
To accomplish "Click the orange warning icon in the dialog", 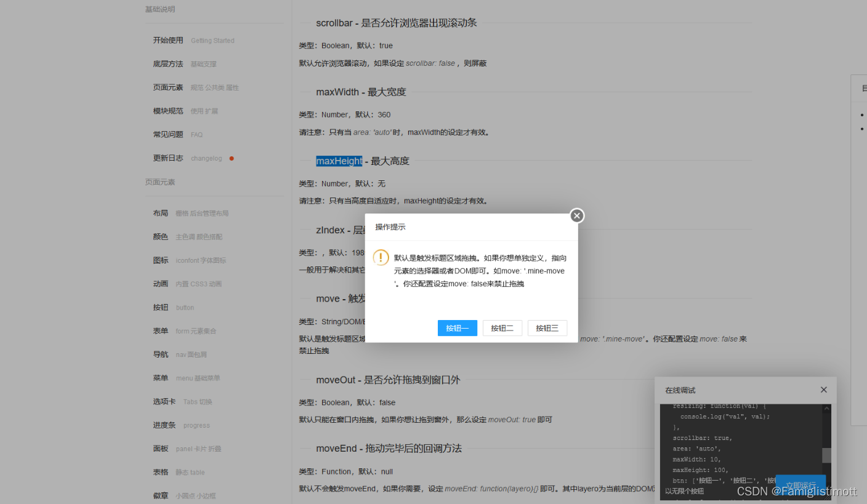I will pyautogui.click(x=380, y=258).
